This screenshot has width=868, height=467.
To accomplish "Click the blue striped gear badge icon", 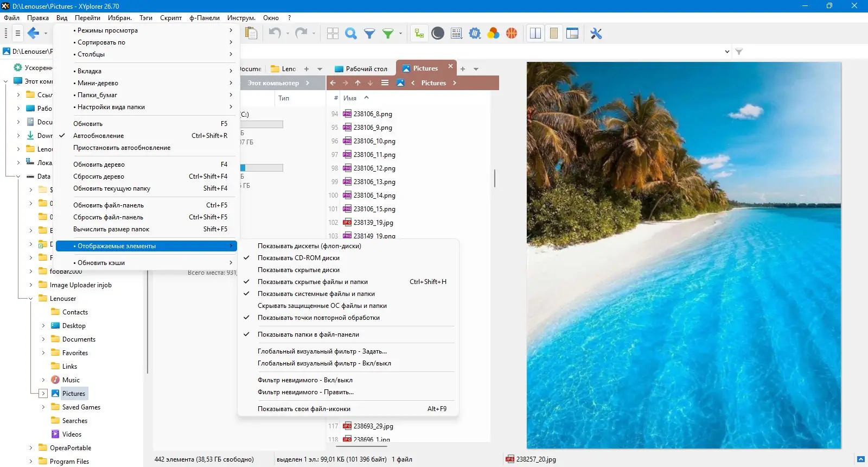I will coord(475,33).
